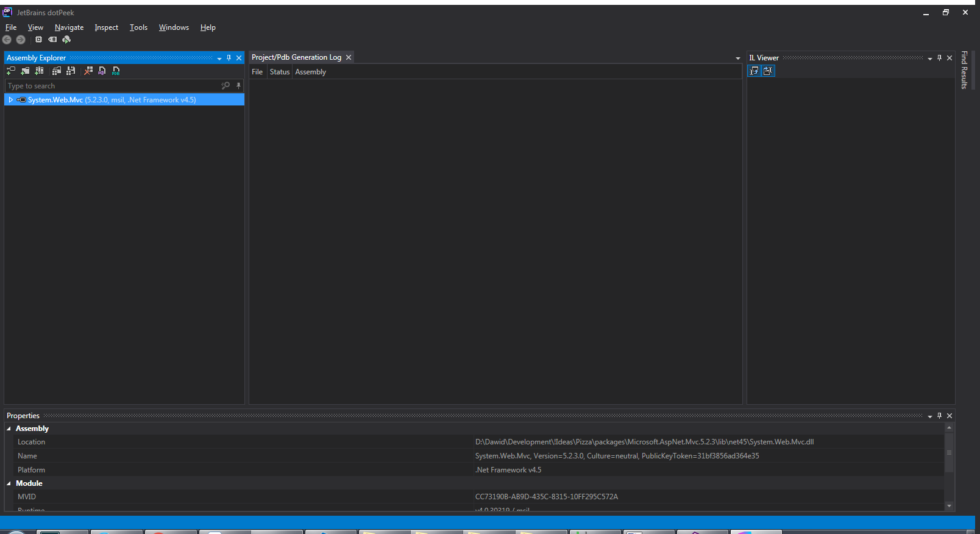The width and height of the screenshot is (980, 534).
Task: Click the search options magnifier icon
Action: (225, 86)
